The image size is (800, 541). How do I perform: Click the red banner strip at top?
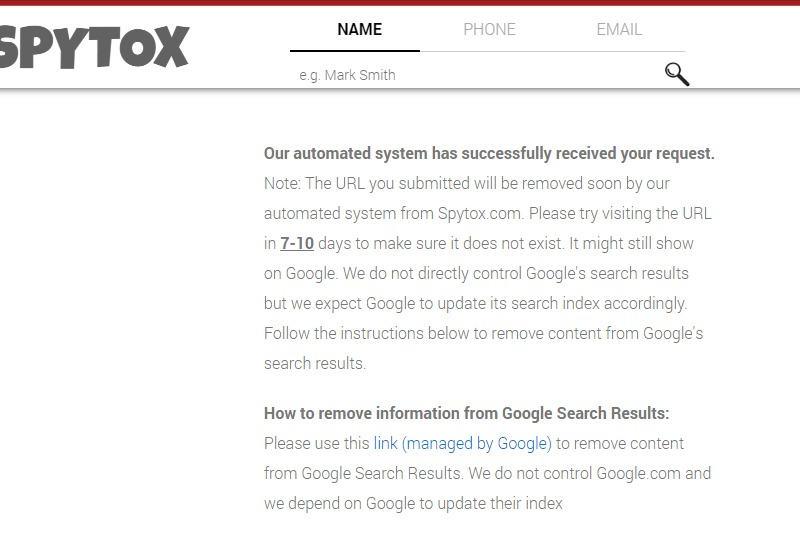click(400, 3)
